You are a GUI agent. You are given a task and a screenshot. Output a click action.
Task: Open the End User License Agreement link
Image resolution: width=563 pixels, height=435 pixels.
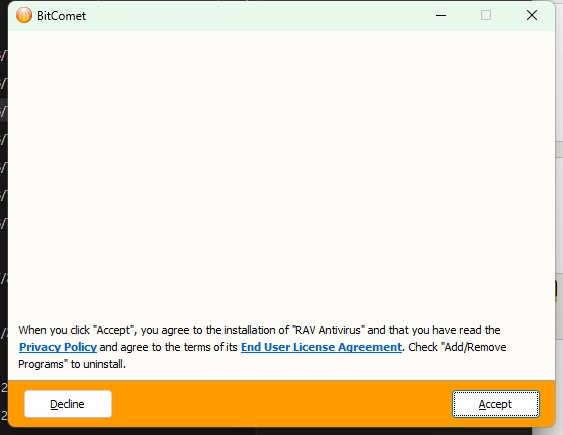pos(321,347)
